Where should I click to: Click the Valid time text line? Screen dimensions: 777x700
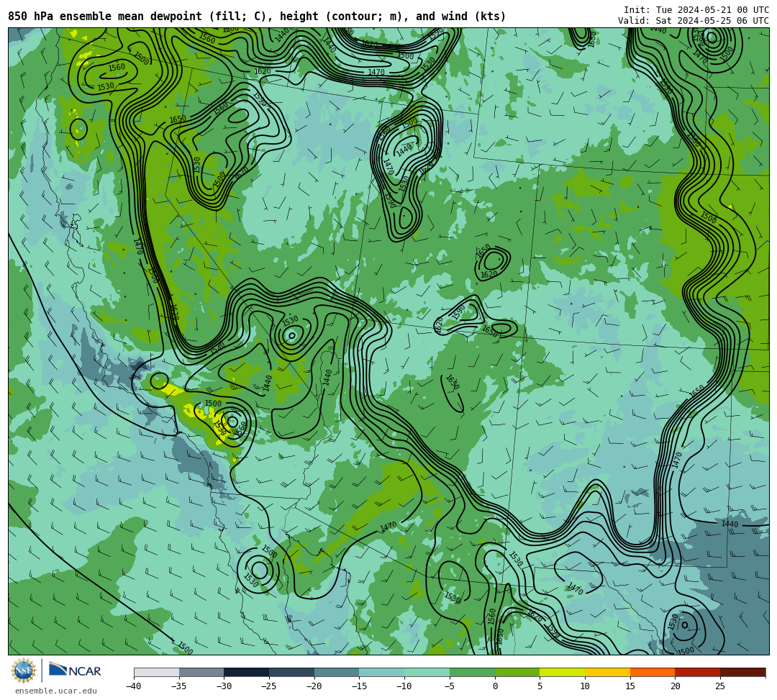[694, 21]
